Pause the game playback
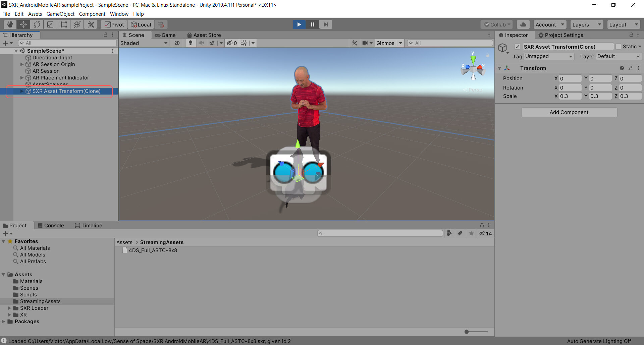The width and height of the screenshot is (644, 345). pos(312,24)
